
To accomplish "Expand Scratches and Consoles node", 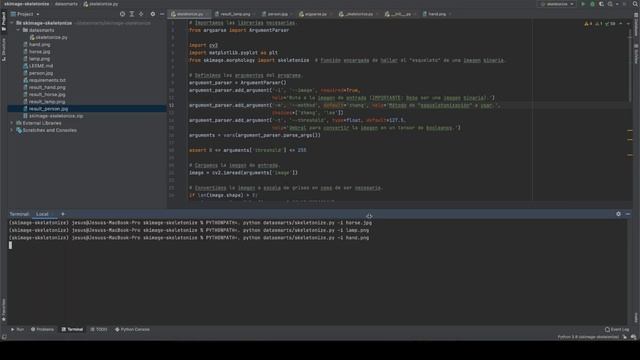I will click(x=12, y=130).
